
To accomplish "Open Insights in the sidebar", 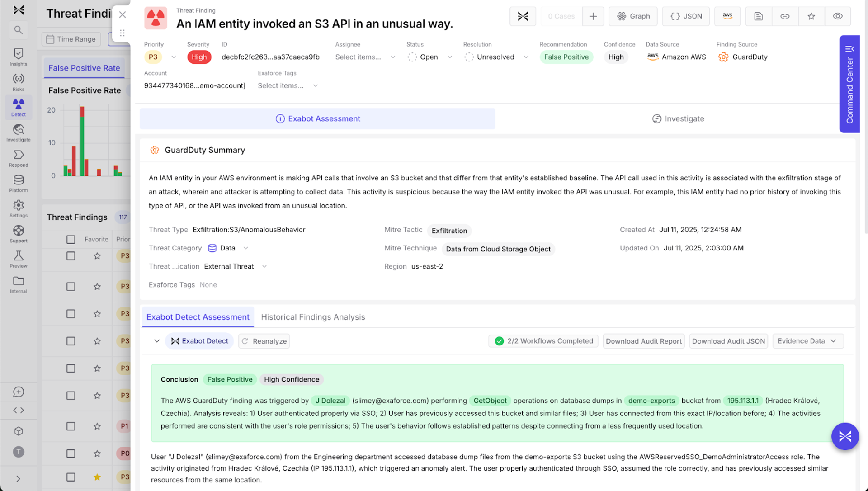I will [x=19, y=57].
